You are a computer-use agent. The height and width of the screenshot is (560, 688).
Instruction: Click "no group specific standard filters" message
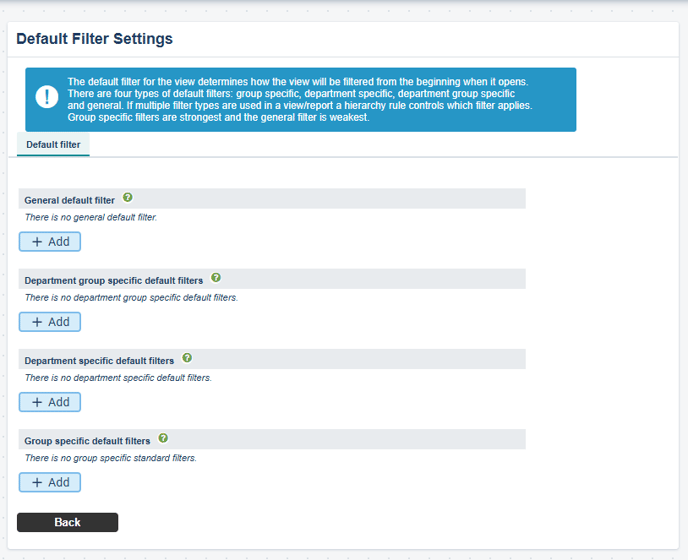click(x=110, y=458)
